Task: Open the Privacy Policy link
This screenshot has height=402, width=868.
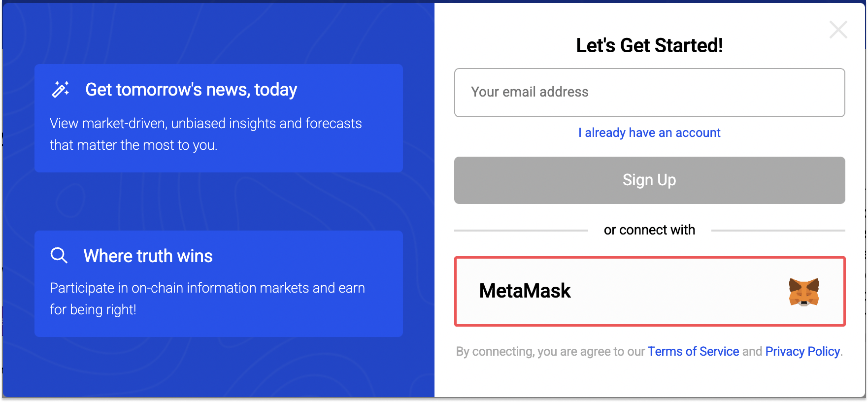Action: [x=802, y=351]
